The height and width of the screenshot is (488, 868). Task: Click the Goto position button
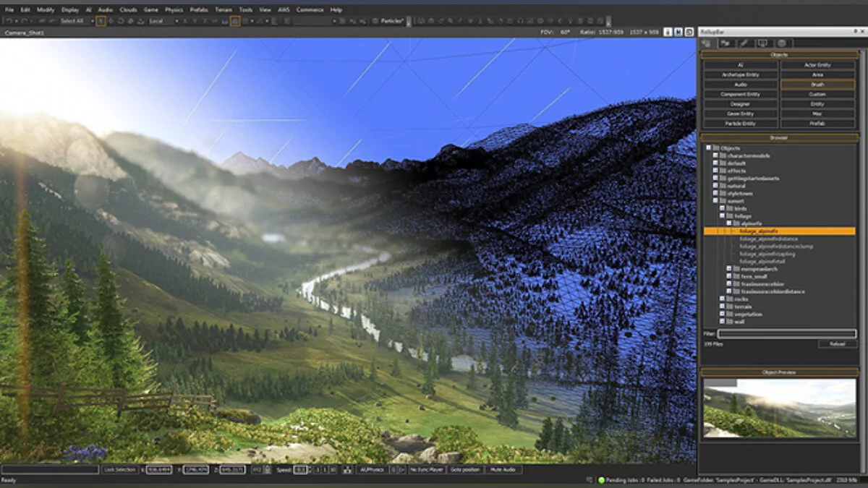click(465, 470)
